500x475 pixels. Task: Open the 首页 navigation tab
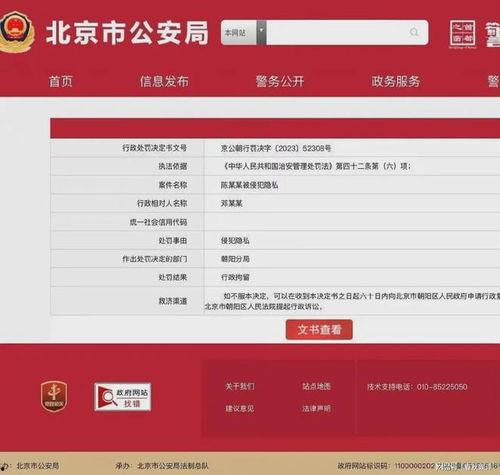coord(61,81)
